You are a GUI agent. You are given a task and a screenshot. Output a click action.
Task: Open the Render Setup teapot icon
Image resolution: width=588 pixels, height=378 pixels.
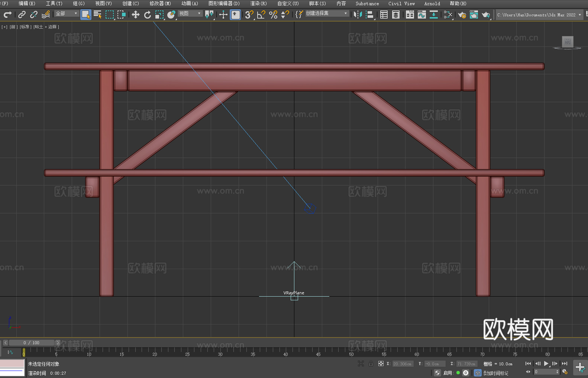(462, 15)
